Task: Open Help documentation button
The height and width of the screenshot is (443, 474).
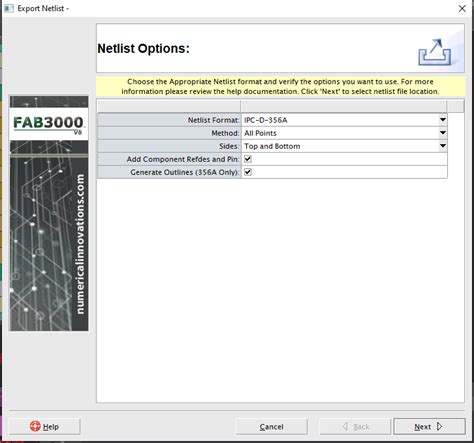Action: [44, 426]
